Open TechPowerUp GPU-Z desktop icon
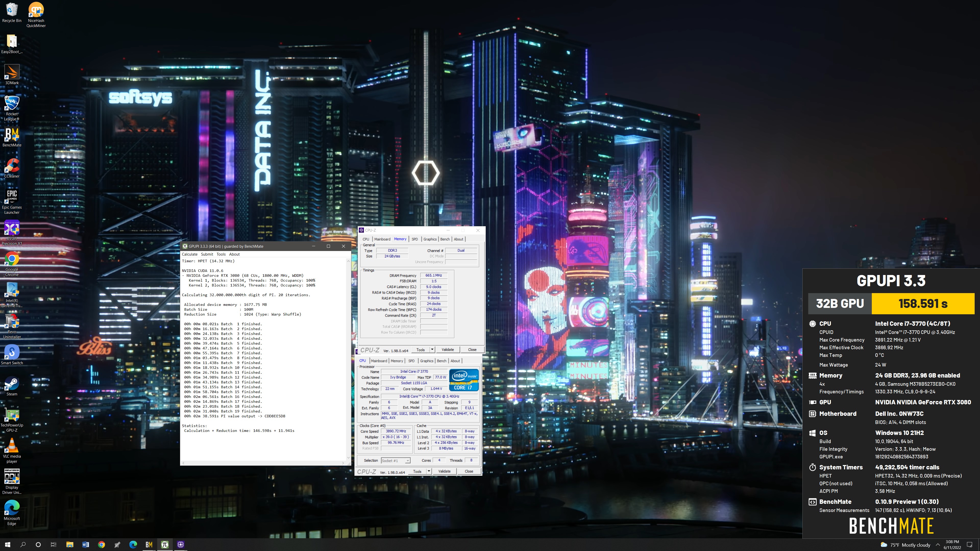This screenshot has width=980, height=551. coord(12,420)
